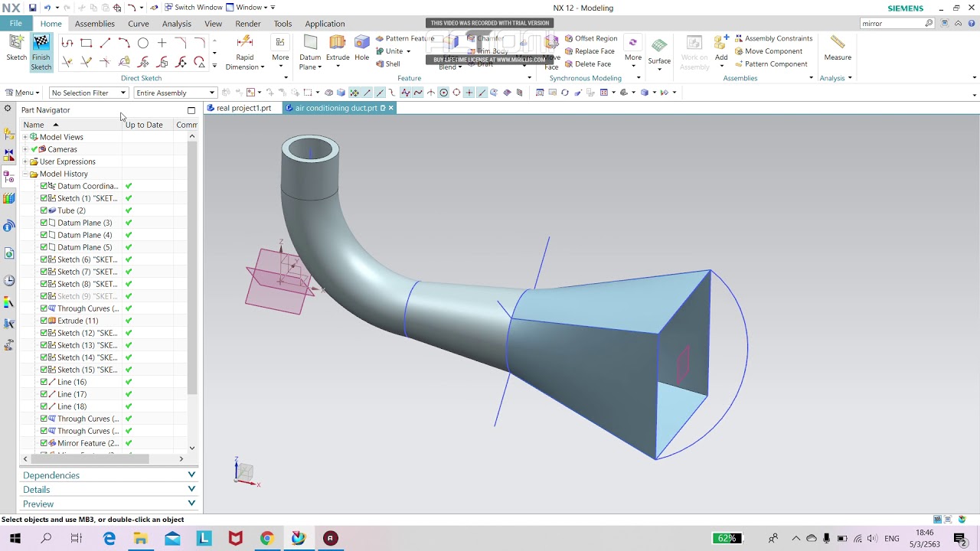Select the Profile sketch tool

point(67,44)
